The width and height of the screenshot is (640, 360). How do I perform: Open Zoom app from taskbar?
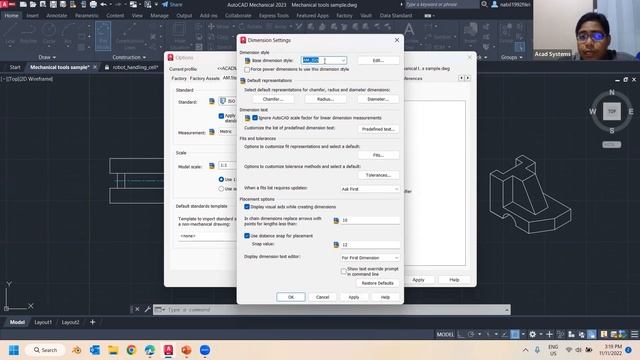[x=205, y=350]
